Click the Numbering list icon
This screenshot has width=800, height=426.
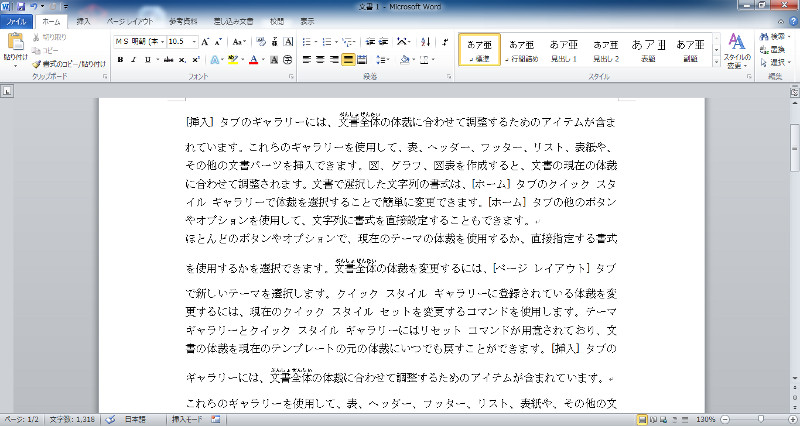(327, 42)
